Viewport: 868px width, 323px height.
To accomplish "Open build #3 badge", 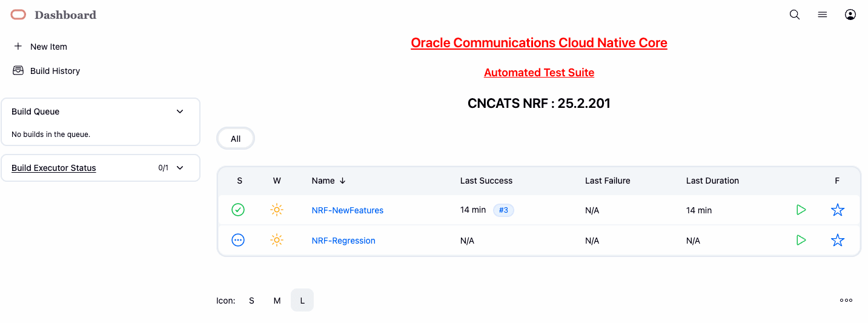I will 504,210.
